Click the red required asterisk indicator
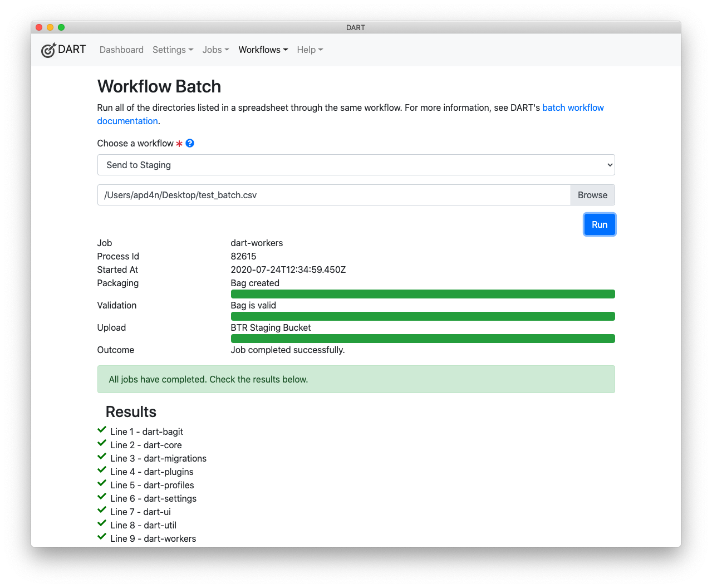 (179, 144)
